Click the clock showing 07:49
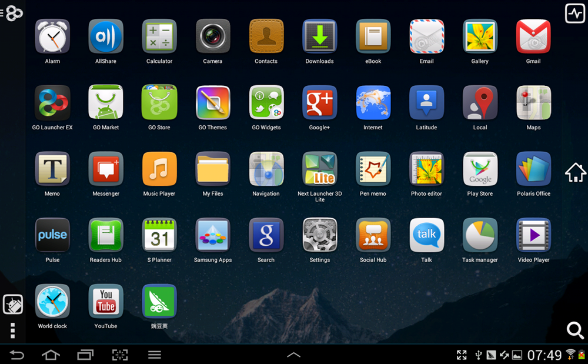This screenshot has width=588, height=364. (x=544, y=355)
